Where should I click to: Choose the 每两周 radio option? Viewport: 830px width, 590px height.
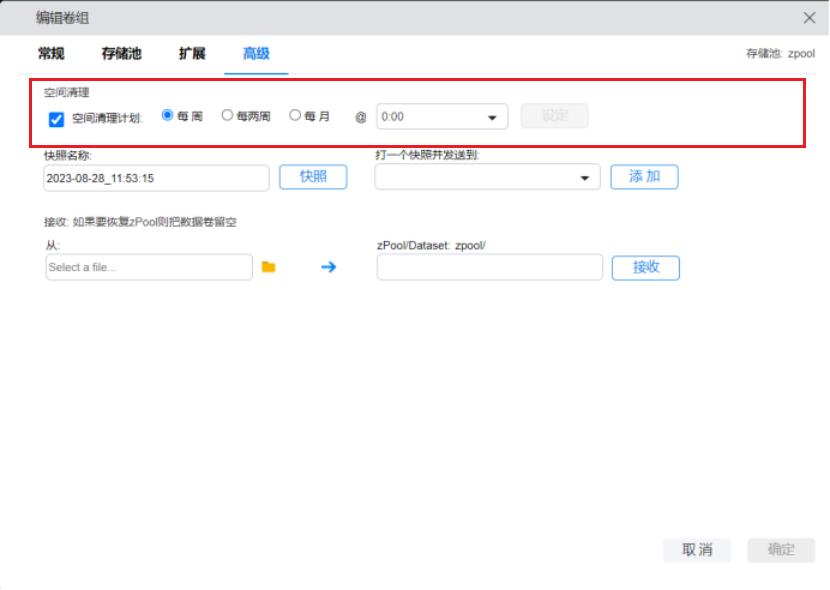(228, 116)
